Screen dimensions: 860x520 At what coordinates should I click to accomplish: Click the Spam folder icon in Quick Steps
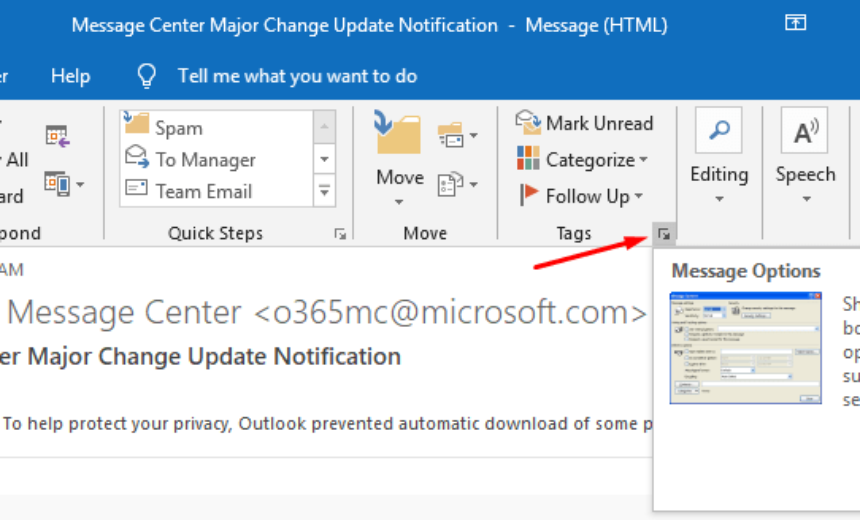point(137,123)
